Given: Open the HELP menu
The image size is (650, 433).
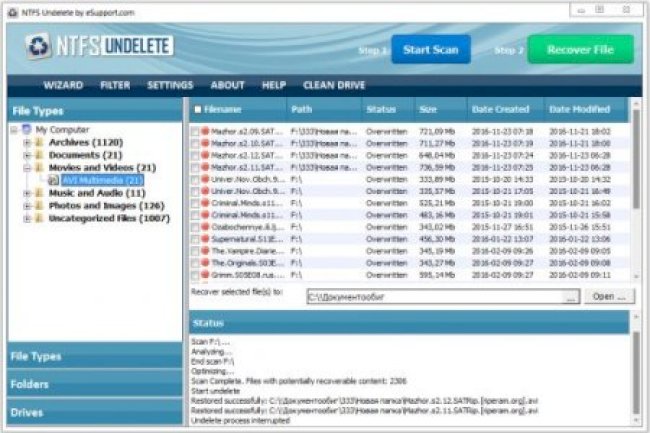Looking at the screenshot, I should pos(274,85).
